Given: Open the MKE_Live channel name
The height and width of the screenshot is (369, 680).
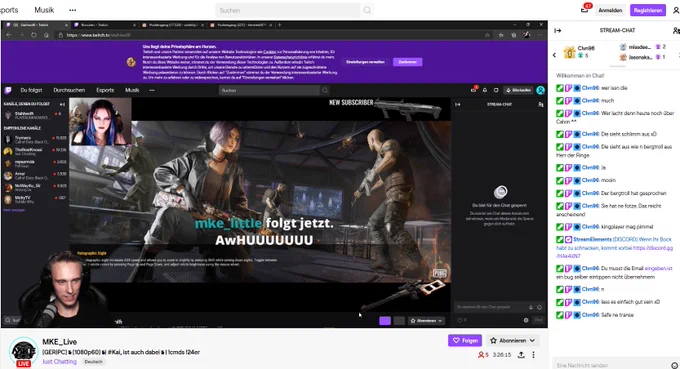Looking at the screenshot, I should point(59,342).
